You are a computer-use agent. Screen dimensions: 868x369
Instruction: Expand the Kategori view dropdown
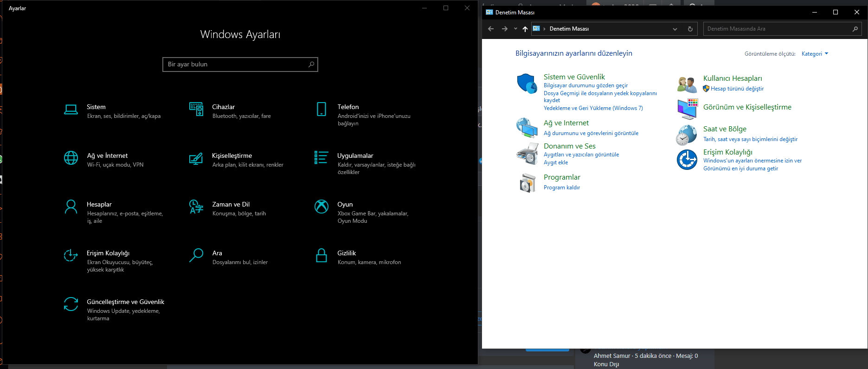[x=815, y=54]
